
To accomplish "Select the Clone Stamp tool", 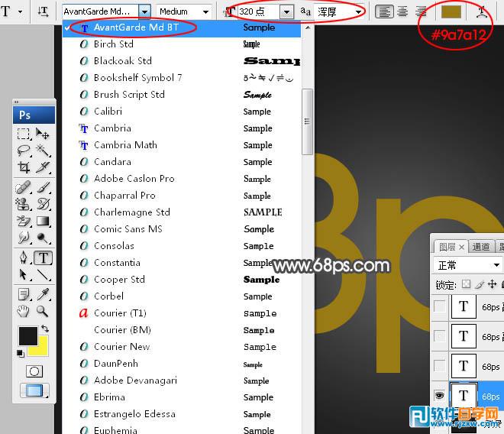I will [23, 204].
